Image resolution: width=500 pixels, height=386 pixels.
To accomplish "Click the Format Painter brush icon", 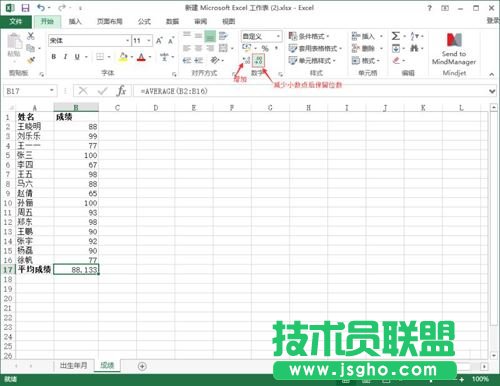I will pyautogui.click(x=31, y=60).
